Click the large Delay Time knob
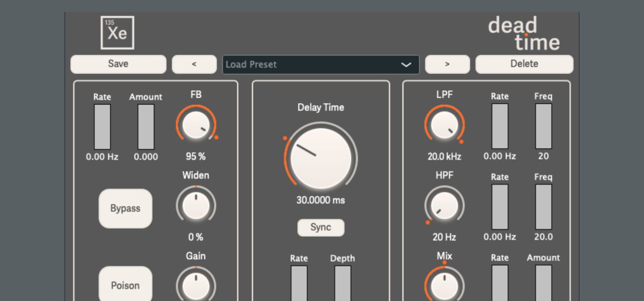The width and height of the screenshot is (644, 301). (x=320, y=159)
